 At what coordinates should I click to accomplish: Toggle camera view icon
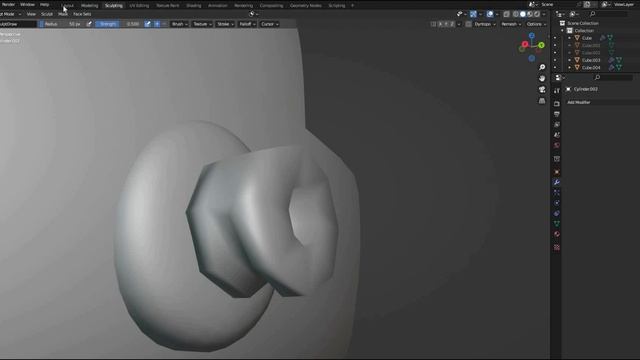click(x=542, y=89)
